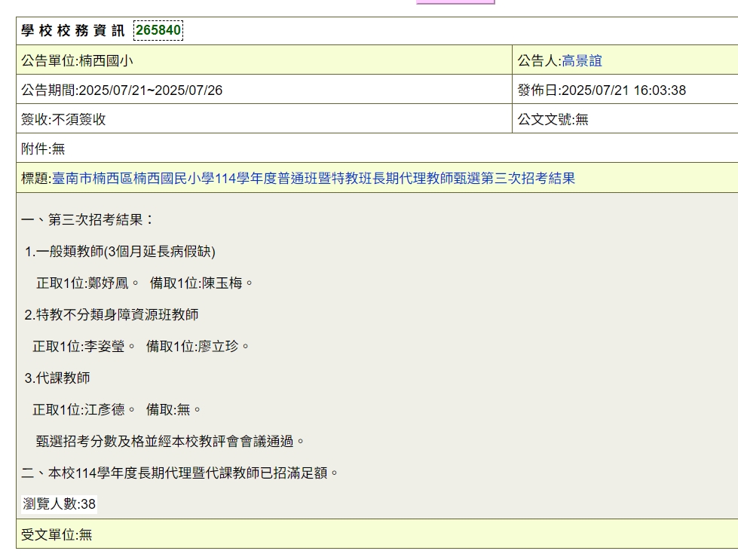Select the name 江彥德
This screenshot has width=738, height=560.
pyautogui.click(x=105, y=409)
